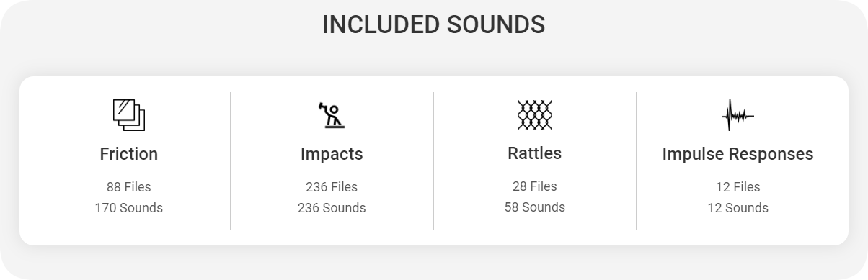The height and width of the screenshot is (280, 868).
Task: Click the INCLUDED SOUNDS heading
Action: click(434, 24)
